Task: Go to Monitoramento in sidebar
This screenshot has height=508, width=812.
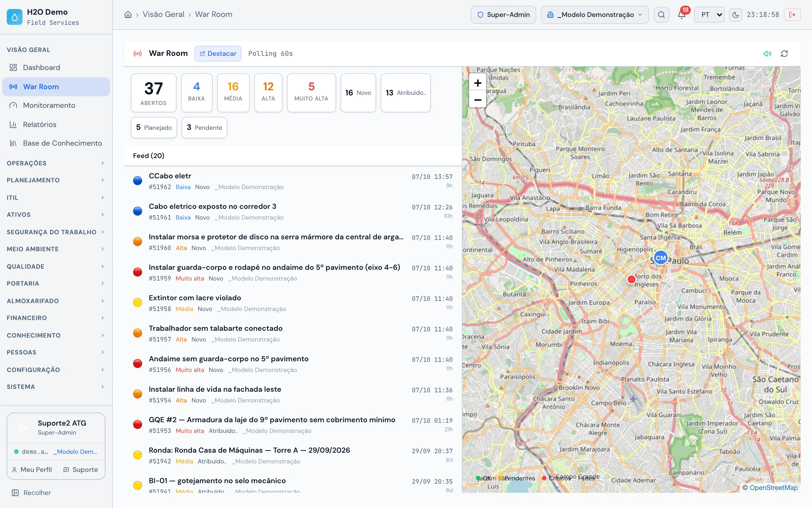Action: (x=56, y=106)
